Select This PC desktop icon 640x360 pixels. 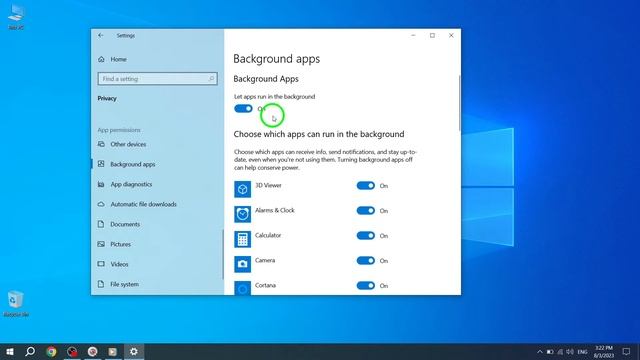(x=16, y=17)
